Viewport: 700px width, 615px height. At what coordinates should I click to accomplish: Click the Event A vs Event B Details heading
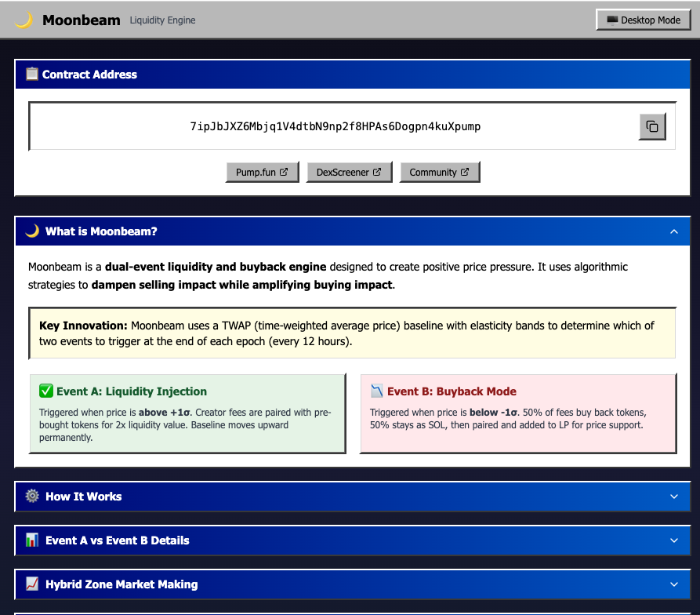click(118, 540)
